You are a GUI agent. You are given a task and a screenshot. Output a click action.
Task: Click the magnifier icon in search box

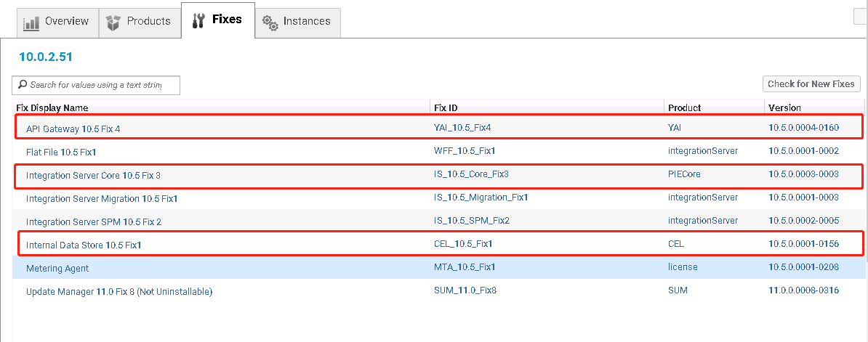point(23,84)
